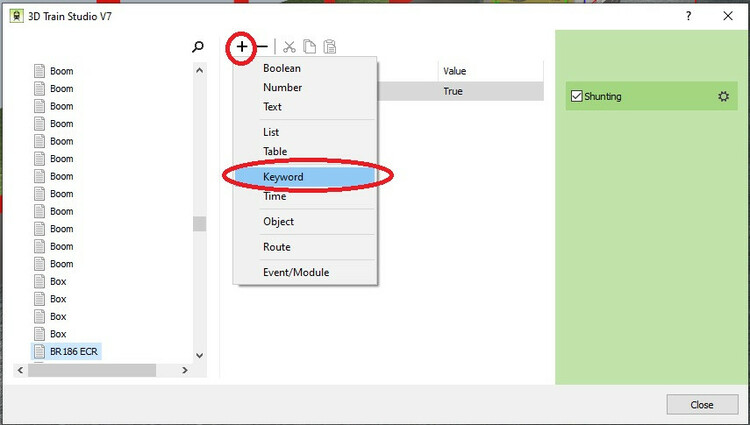Screen dimensions: 750x425
Task: Choose Table from the menu
Action: click(x=305, y=151)
